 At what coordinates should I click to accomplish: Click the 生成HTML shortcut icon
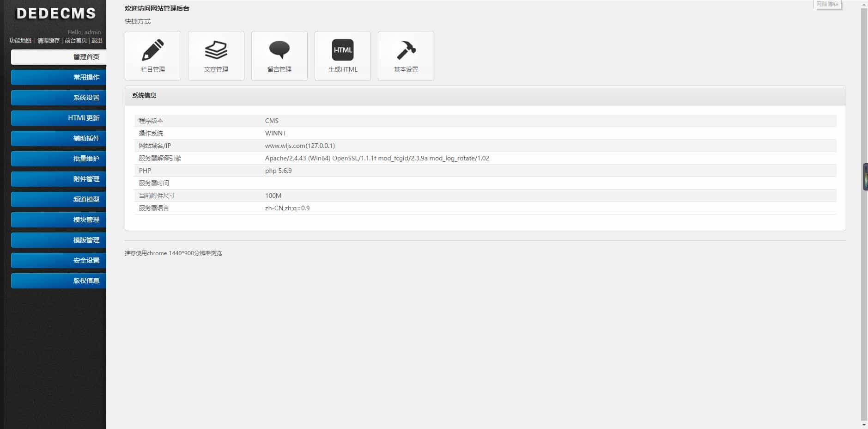343,56
